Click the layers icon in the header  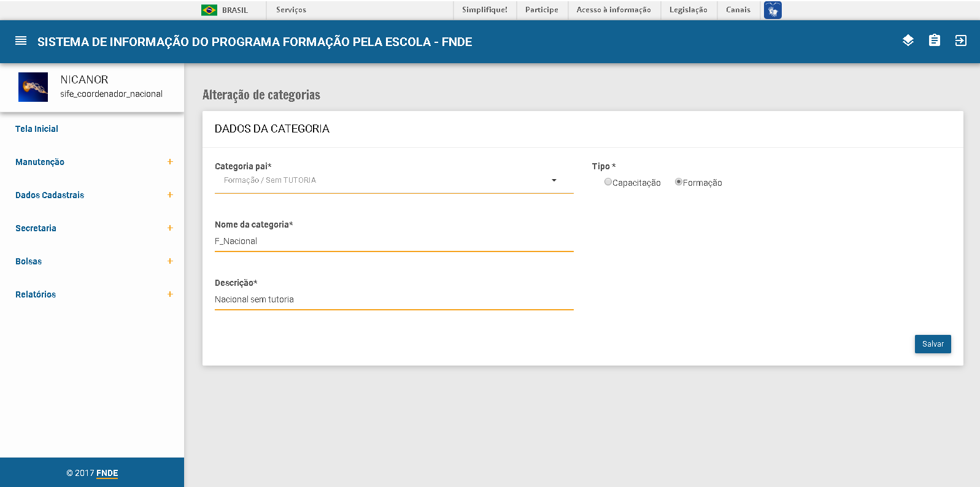(x=908, y=40)
